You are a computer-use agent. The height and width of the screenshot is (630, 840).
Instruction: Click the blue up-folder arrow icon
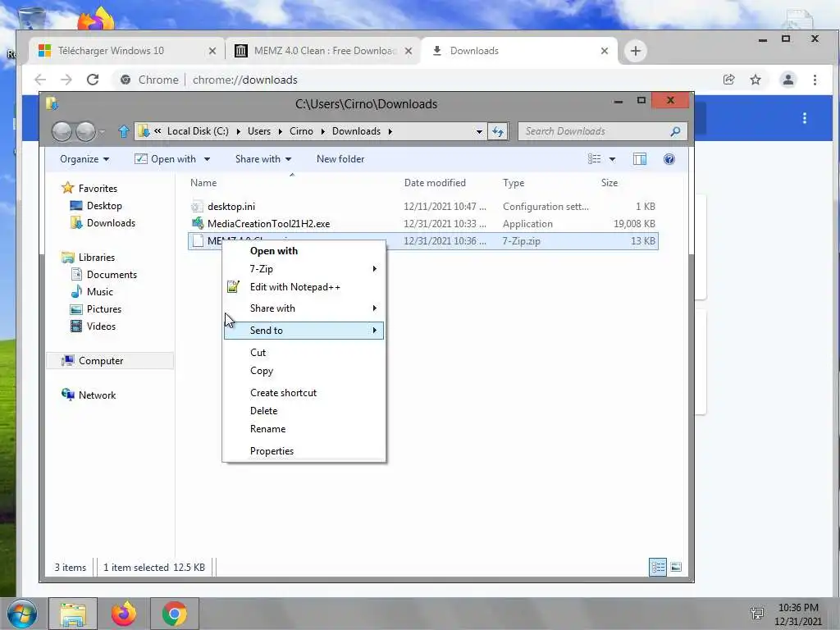124,131
